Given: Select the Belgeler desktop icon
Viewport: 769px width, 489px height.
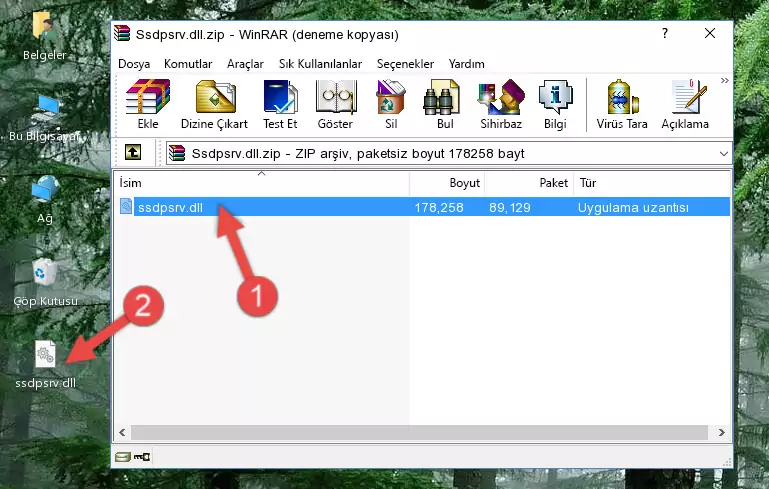Looking at the screenshot, I should [44, 36].
